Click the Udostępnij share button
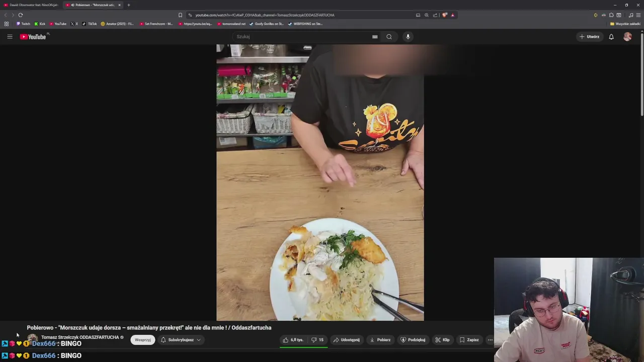Image resolution: width=644 pixels, height=362 pixels. click(x=347, y=340)
